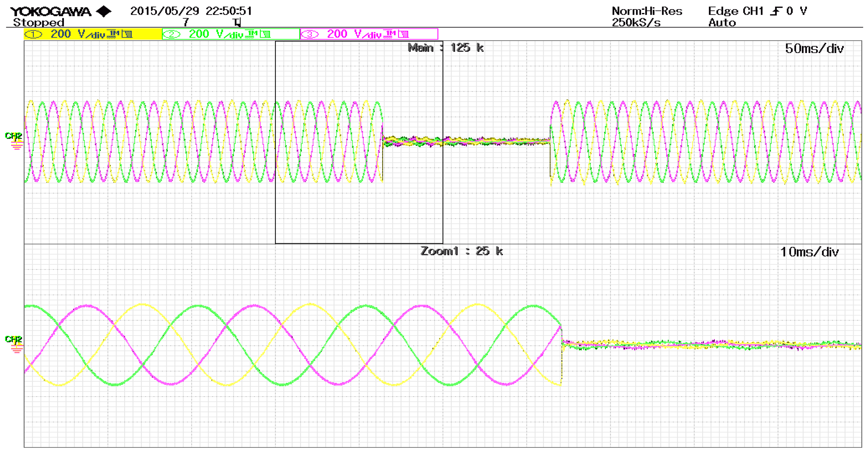868x455 pixels.
Task: Click channel 1's 1M impedance icon
Action: [113, 34]
